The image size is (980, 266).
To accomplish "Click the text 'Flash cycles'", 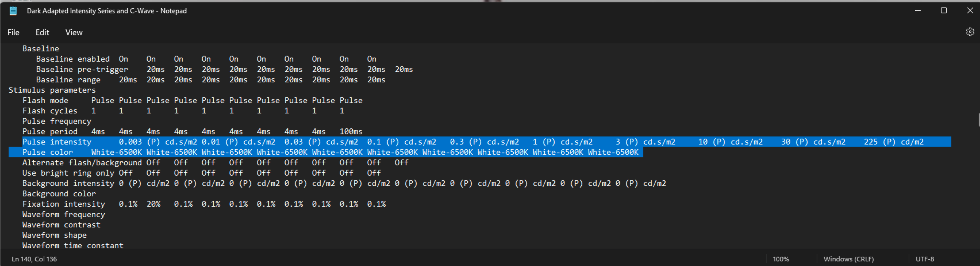I will pos(50,111).
